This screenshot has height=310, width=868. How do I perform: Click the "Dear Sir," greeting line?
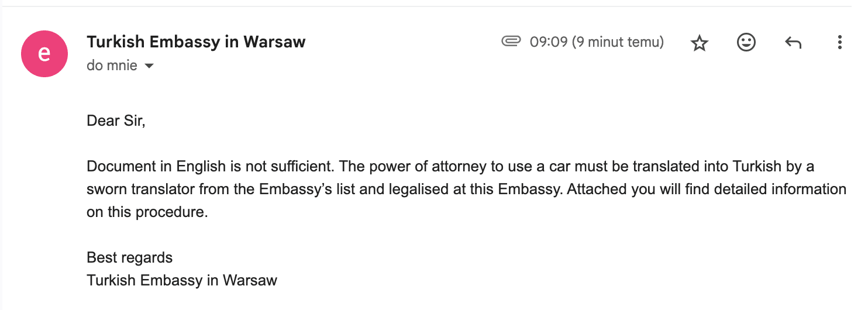pos(116,121)
